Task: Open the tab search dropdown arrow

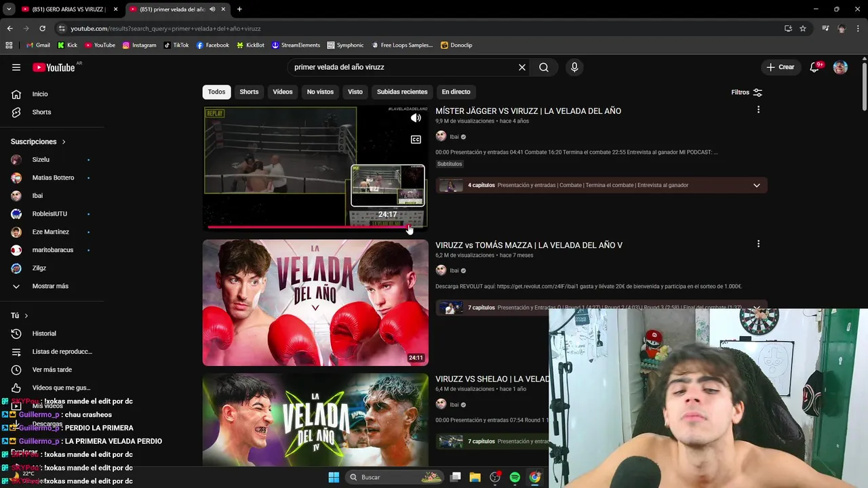Action: [8, 9]
